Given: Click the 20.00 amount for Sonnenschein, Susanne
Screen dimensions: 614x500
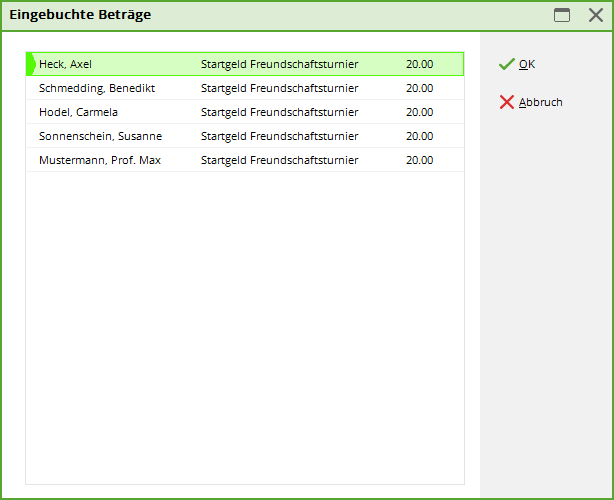Looking at the screenshot, I should tap(419, 136).
